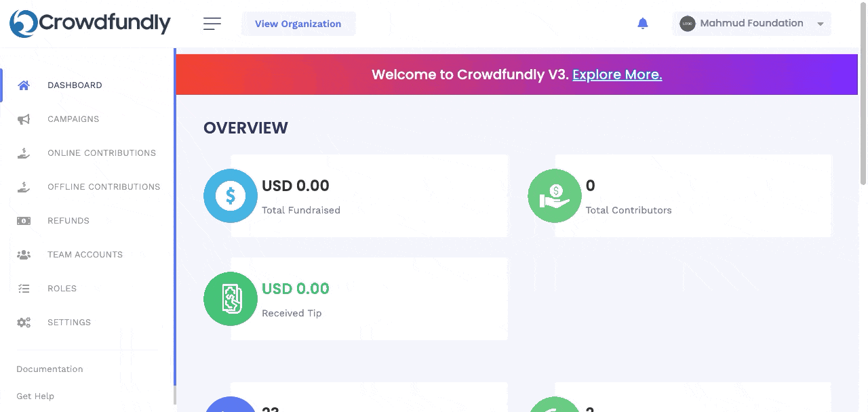Click the Campaigns megaphone icon

[24, 119]
